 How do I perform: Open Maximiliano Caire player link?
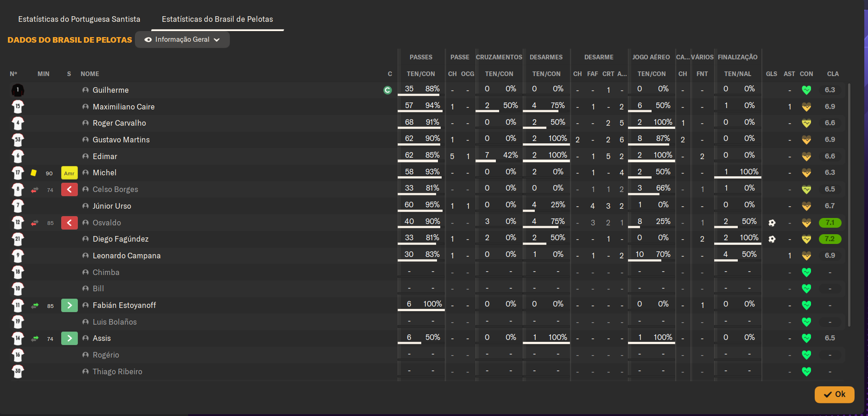(x=124, y=107)
